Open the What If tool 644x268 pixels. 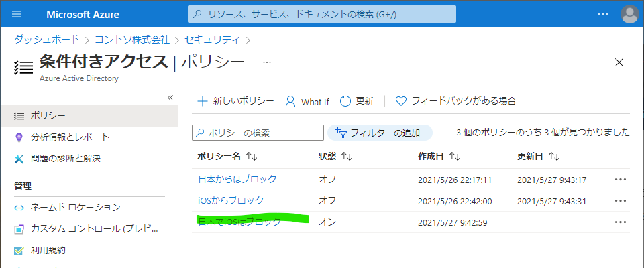tap(307, 101)
